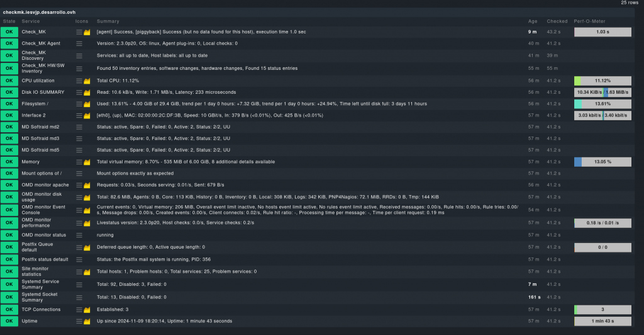
Task: Open the graph icon on Interface 2 row
Action: click(x=87, y=115)
